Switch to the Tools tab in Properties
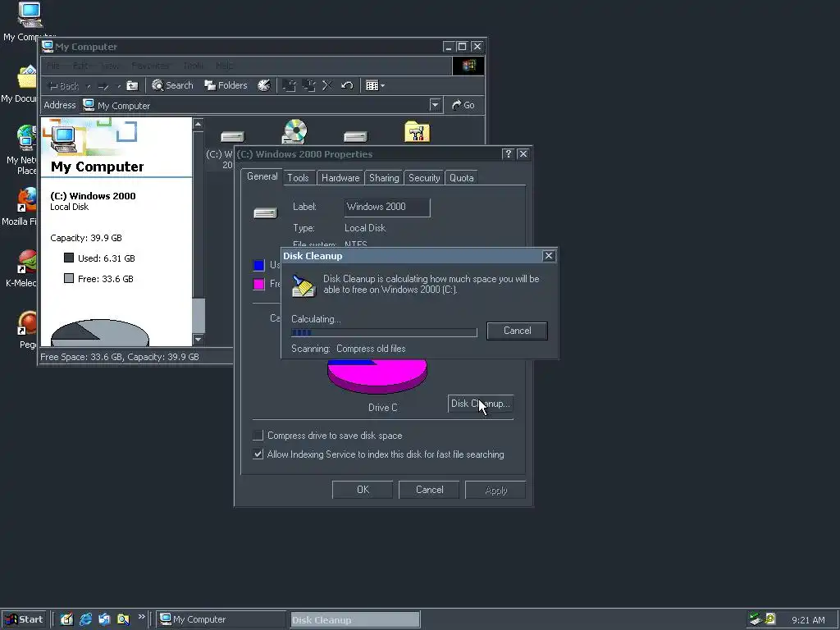This screenshot has width=840, height=630. (x=298, y=178)
